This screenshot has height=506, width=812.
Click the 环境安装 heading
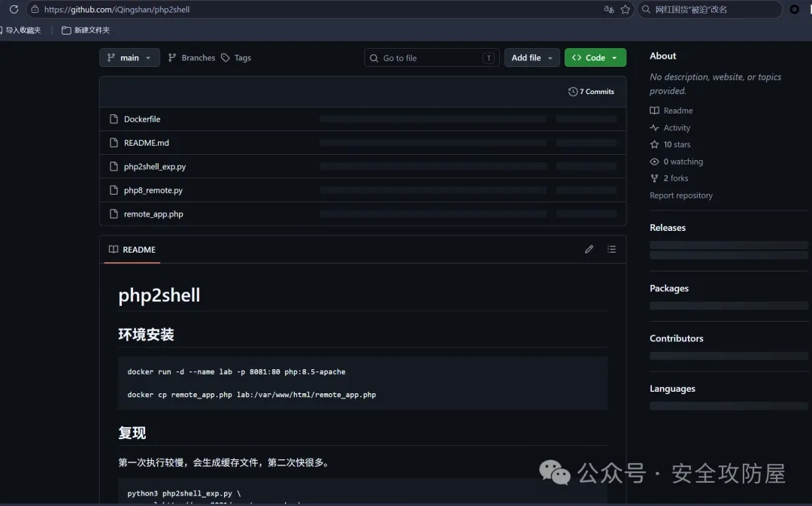[x=146, y=335]
